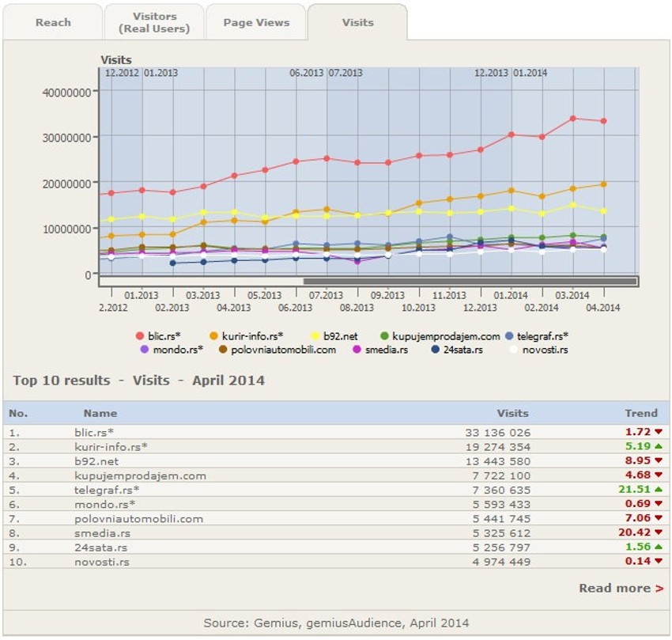Click the telegraf.rs* blue legend icon
The width and height of the screenshot is (672, 640).
pyautogui.click(x=510, y=336)
